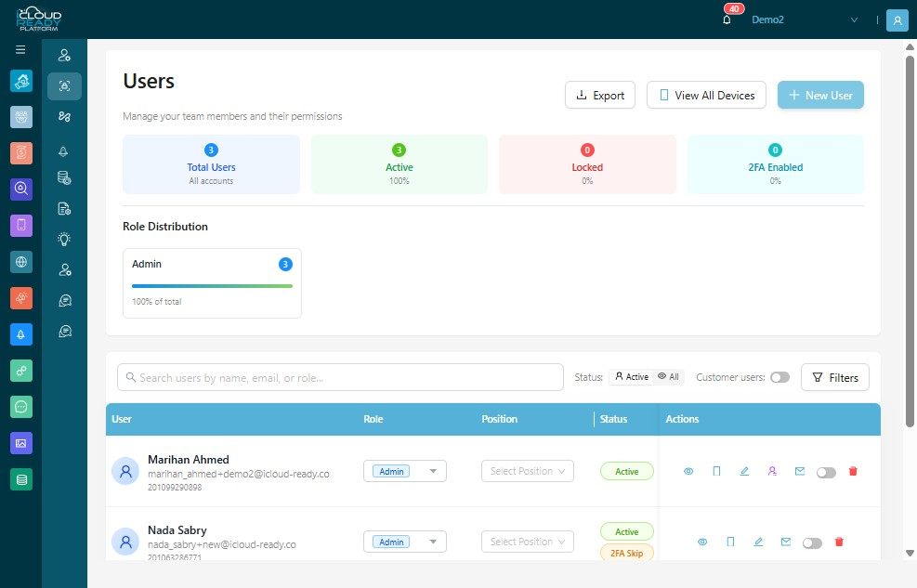Click the hamburger menu icon

(20, 49)
